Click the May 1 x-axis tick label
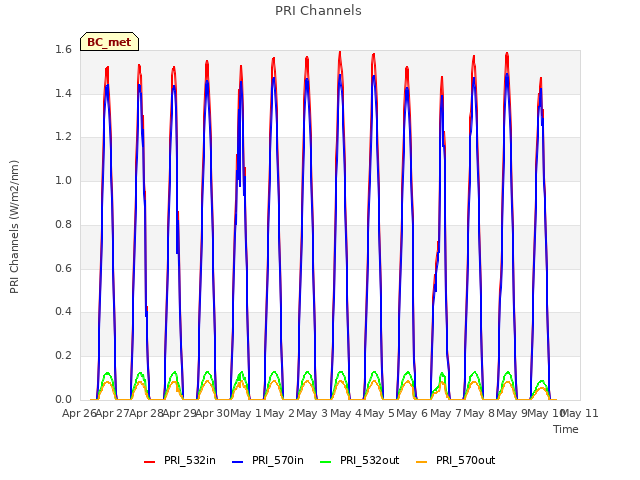The image size is (640, 480). tap(246, 413)
